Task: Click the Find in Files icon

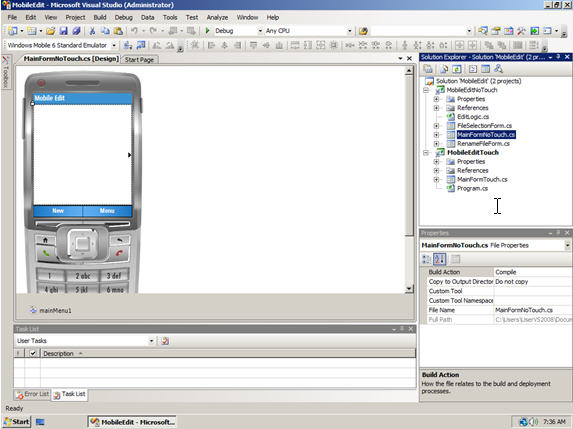Action: 363,31
